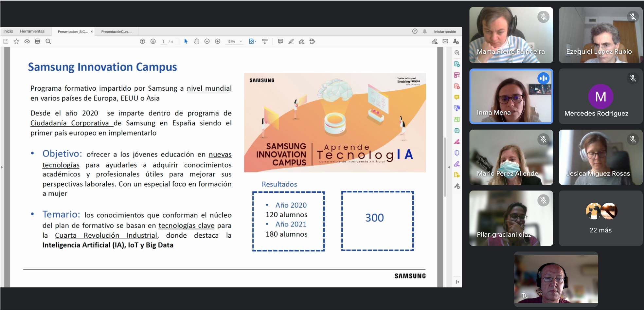Screen dimensions: 644x310
Task: Click the share link icon
Action: 435,41
